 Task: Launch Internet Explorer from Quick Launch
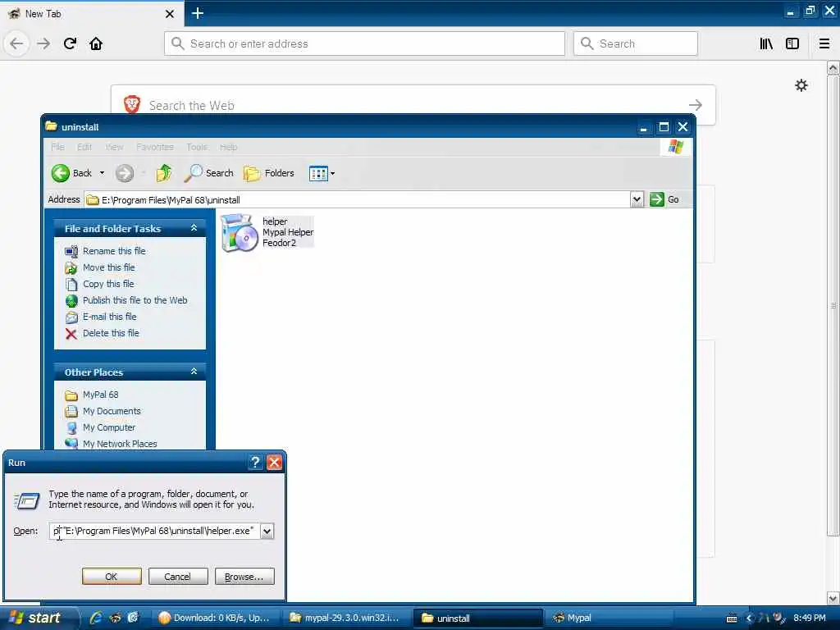click(x=95, y=618)
